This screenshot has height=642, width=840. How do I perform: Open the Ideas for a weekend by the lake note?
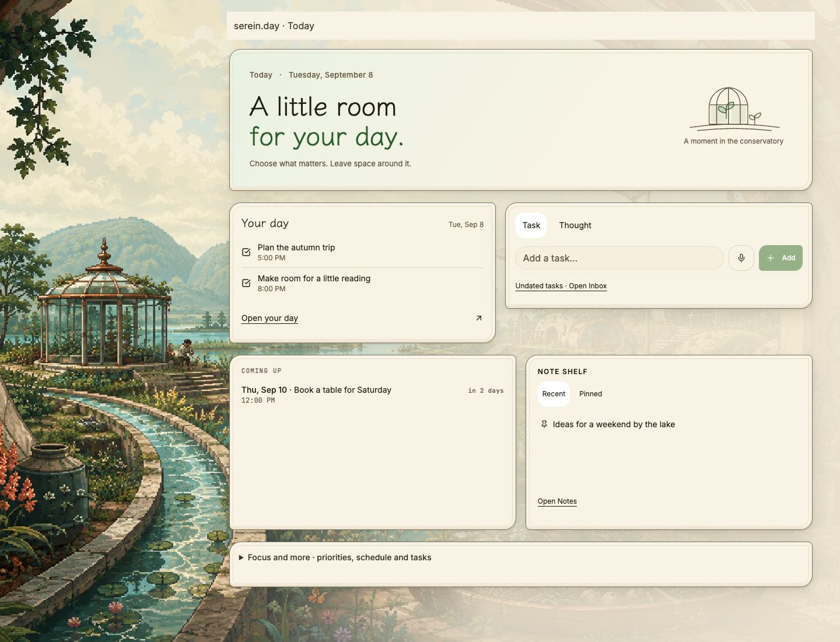point(614,424)
